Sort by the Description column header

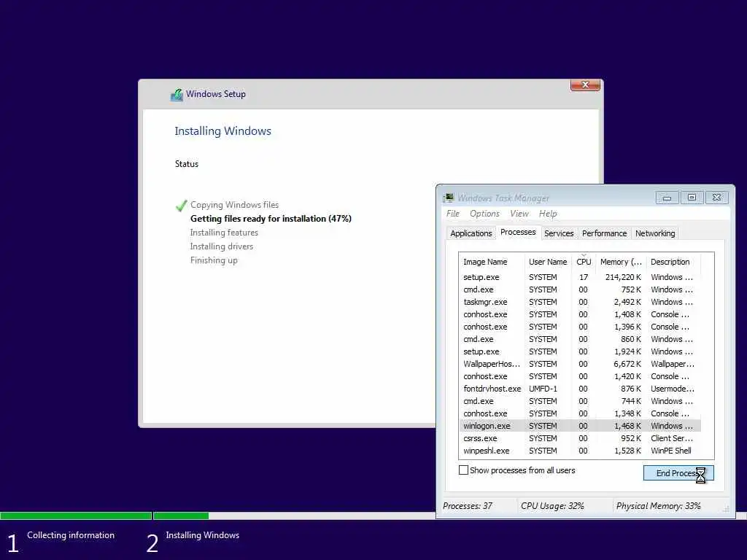click(673, 262)
